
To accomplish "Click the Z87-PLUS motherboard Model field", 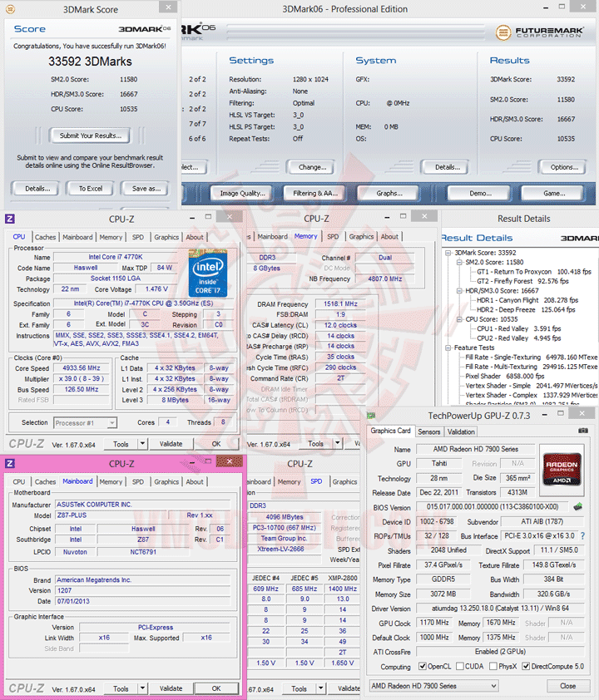I will coord(110,515).
